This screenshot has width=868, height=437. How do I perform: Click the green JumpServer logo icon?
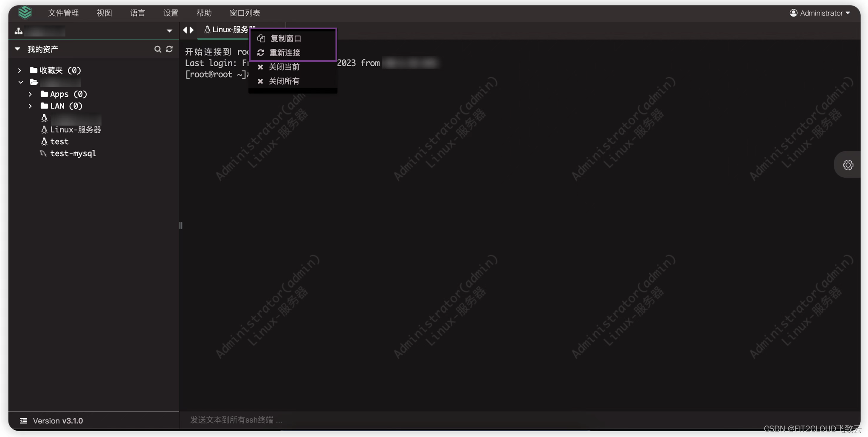(x=25, y=12)
